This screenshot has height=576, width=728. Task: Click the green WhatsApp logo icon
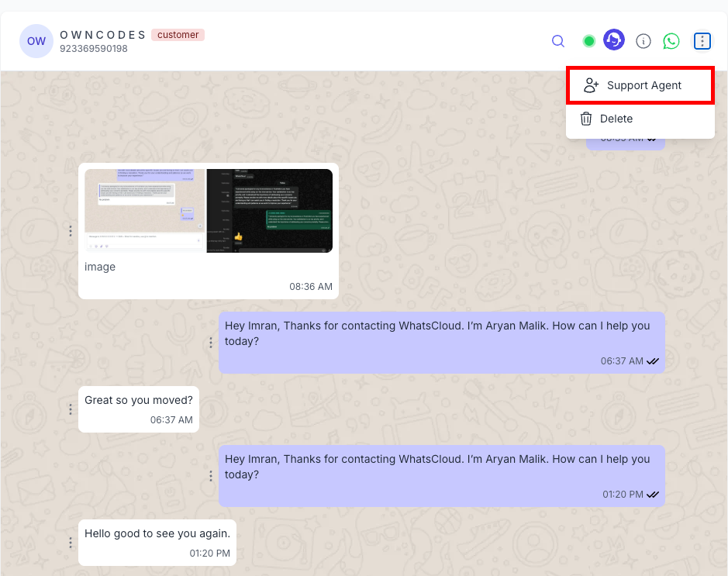point(671,41)
